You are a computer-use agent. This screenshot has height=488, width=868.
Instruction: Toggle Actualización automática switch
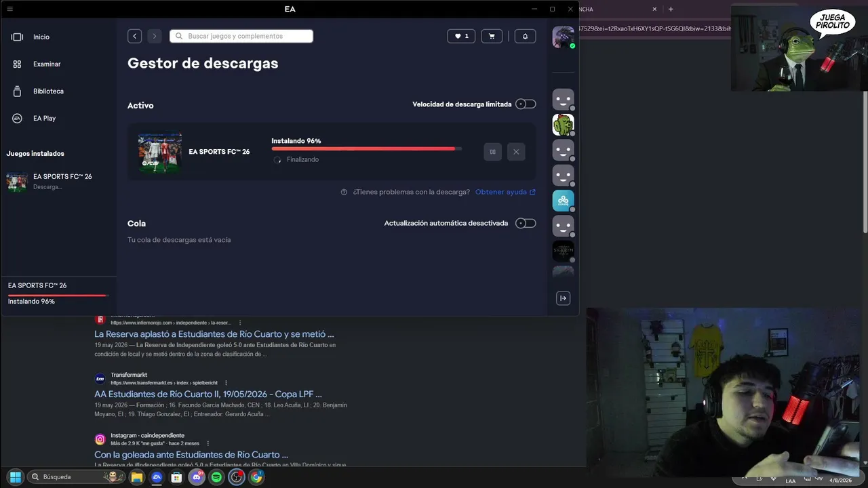[526, 223]
